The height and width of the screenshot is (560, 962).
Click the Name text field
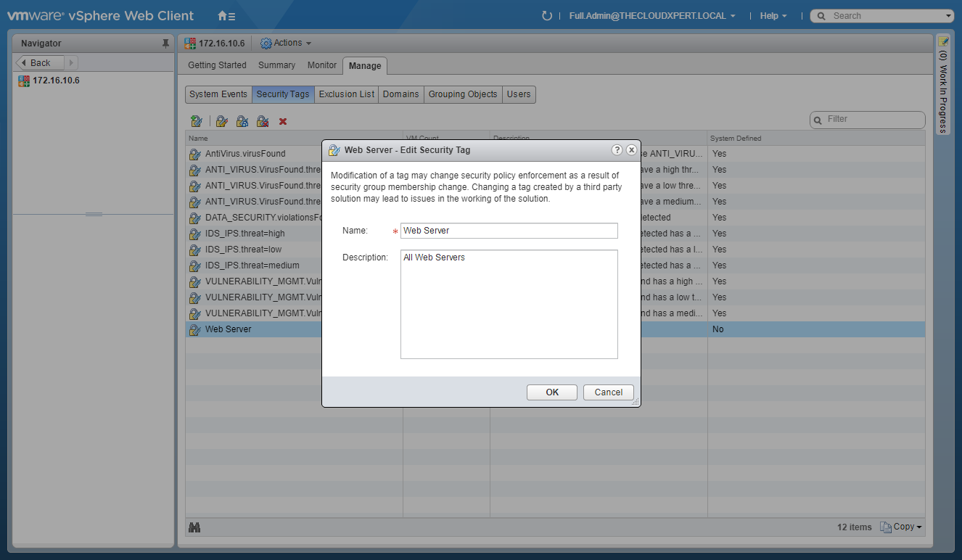point(509,231)
